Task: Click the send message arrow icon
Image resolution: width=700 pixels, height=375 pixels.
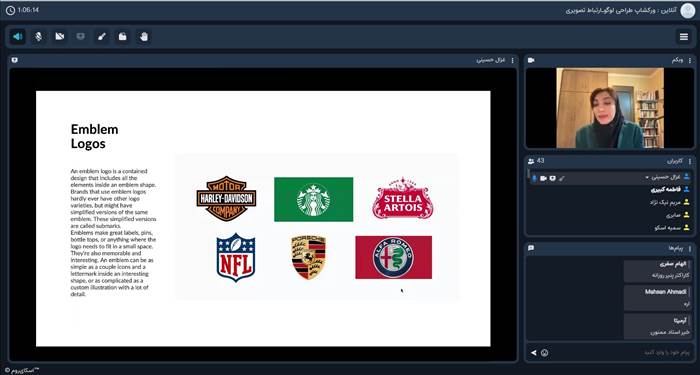Action: point(533,353)
